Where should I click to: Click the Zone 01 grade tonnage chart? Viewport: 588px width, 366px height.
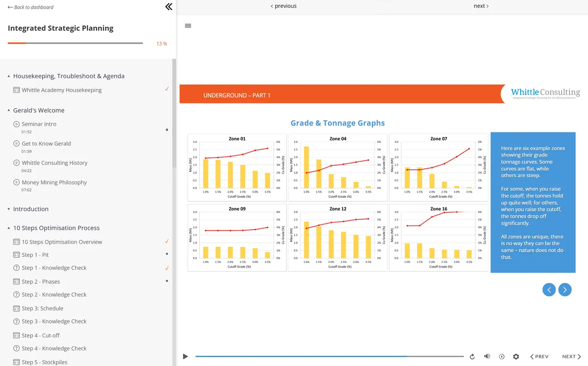coord(237,167)
